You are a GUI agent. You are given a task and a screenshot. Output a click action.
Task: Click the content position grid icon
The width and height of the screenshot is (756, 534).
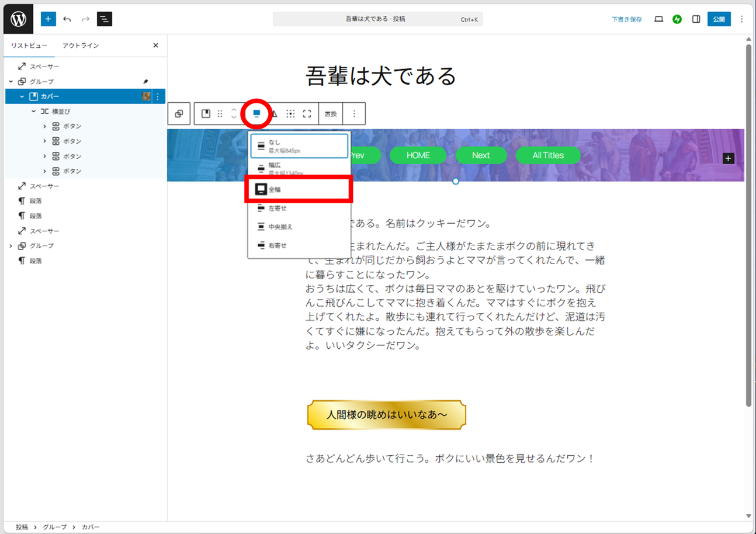click(290, 114)
